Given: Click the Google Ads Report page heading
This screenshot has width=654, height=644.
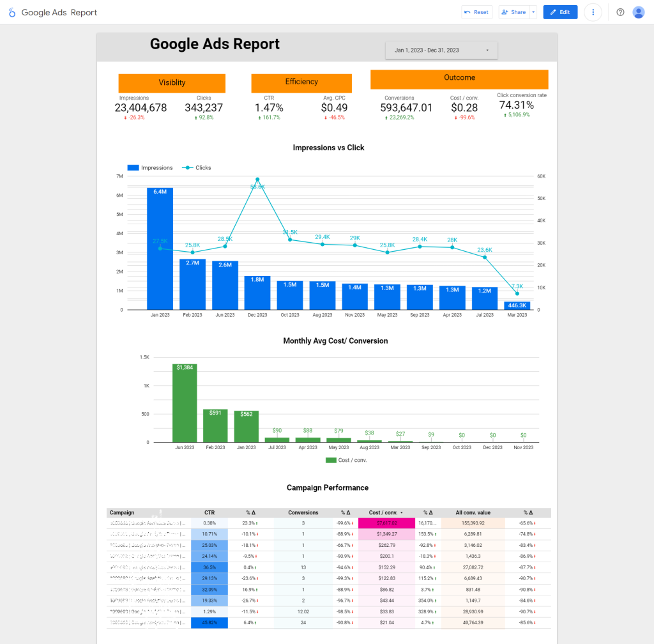Looking at the screenshot, I should 215,44.
